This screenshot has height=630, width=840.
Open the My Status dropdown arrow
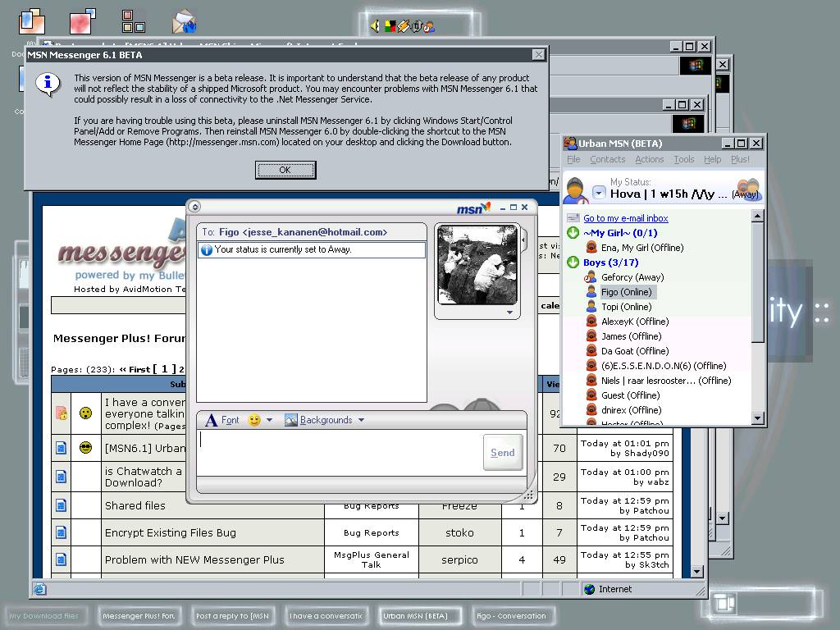click(599, 193)
